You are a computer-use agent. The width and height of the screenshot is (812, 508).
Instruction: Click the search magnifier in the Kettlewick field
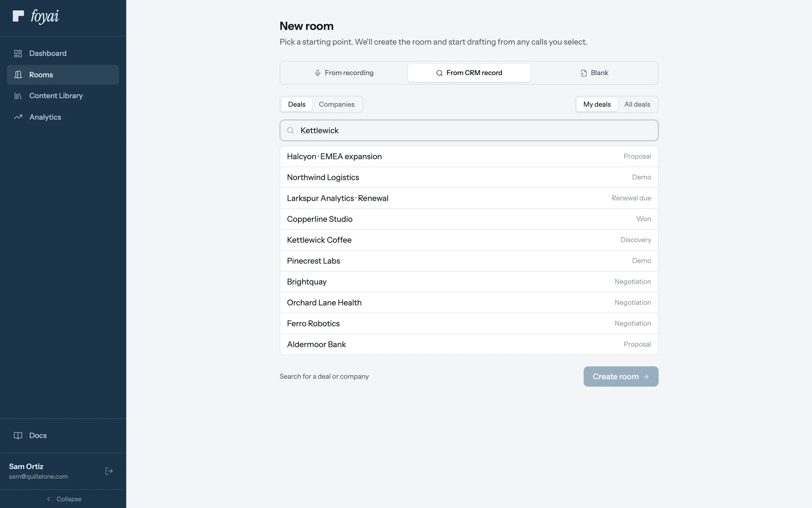coord(290,130)
